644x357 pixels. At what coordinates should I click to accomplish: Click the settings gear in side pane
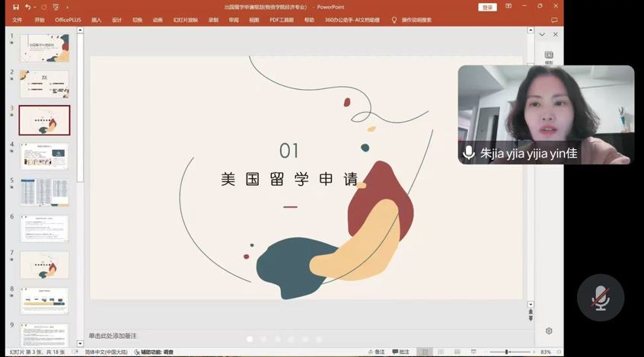click(549, 331)
